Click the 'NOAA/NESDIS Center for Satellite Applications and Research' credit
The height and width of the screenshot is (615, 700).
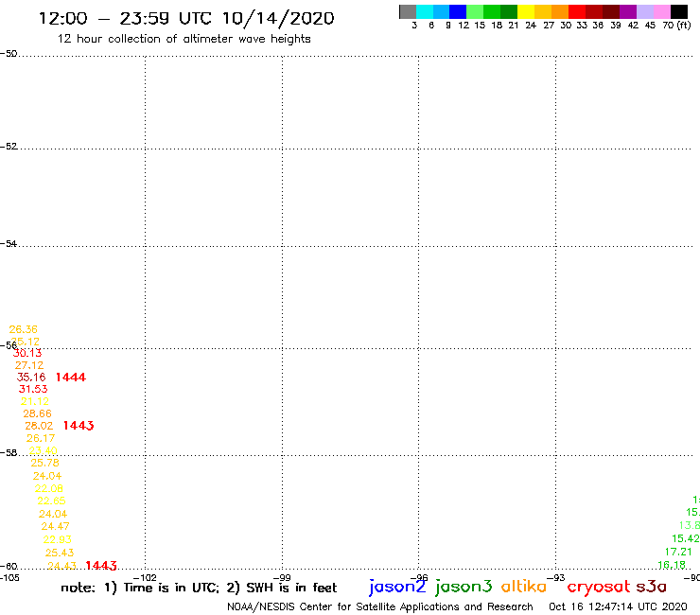[380, 606]
